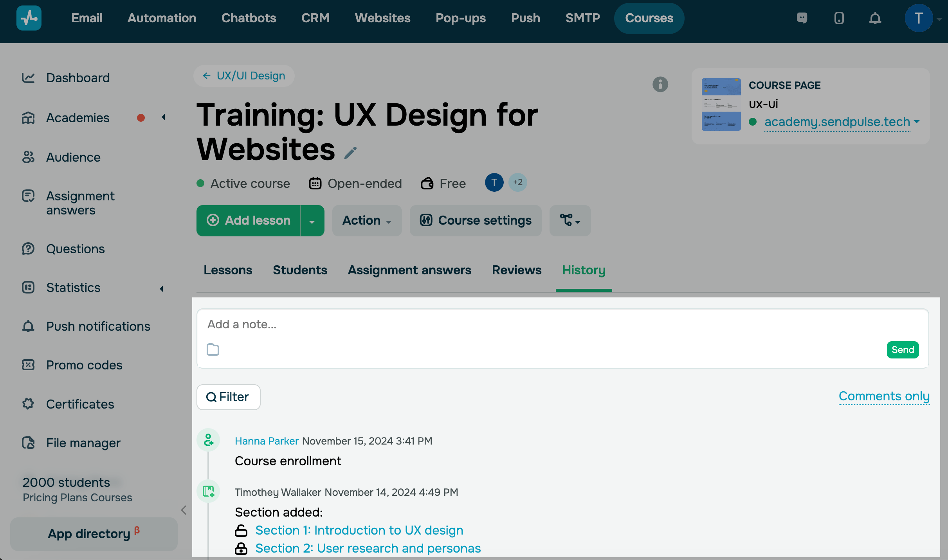Expand the Academies sidebar submenu arrow
The height and width of the screenshot is (560, 948).
point(163,117)
